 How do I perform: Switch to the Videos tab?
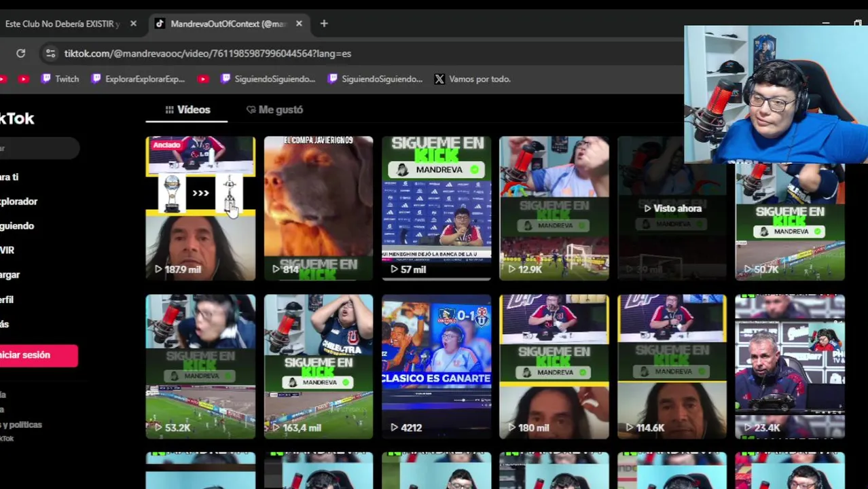pos(187,109)
